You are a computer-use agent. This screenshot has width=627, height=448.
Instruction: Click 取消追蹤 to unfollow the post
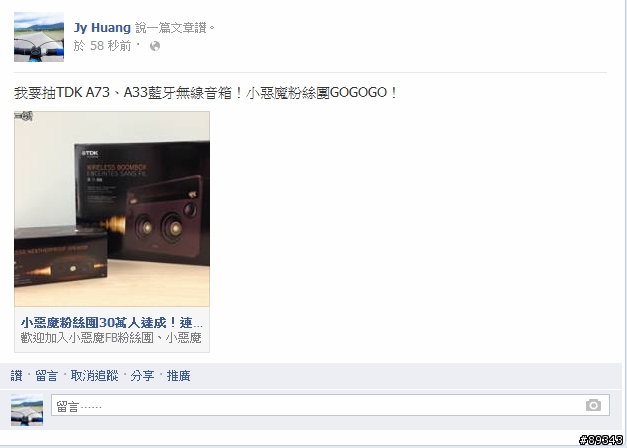[94, 376]
